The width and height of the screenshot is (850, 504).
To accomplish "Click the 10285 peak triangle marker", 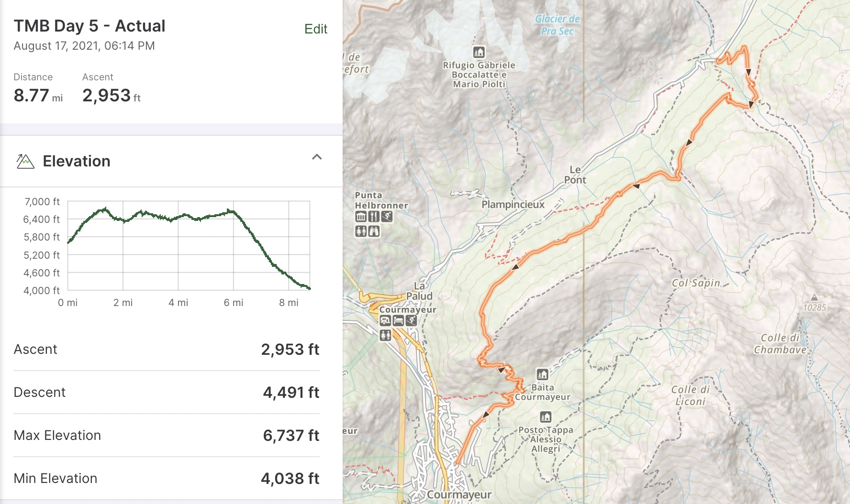I will click(814, 297).
